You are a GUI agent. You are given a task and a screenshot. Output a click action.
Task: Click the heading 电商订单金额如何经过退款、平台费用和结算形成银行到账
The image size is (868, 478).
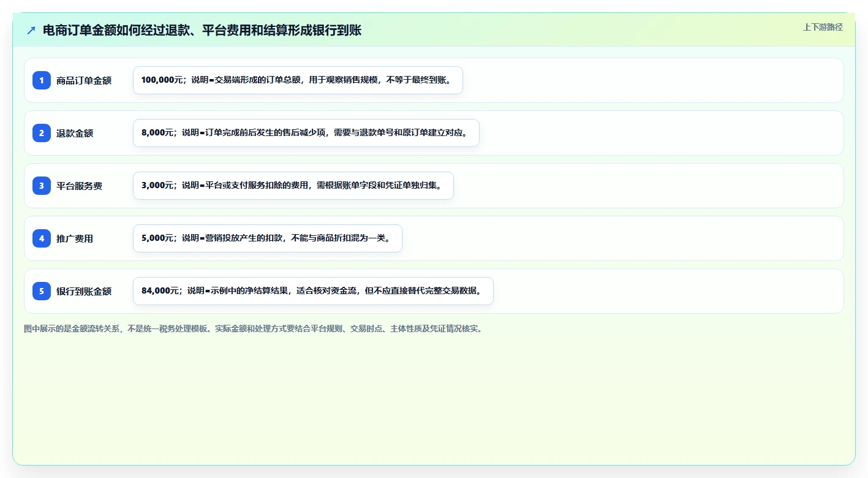pos(202,31)
